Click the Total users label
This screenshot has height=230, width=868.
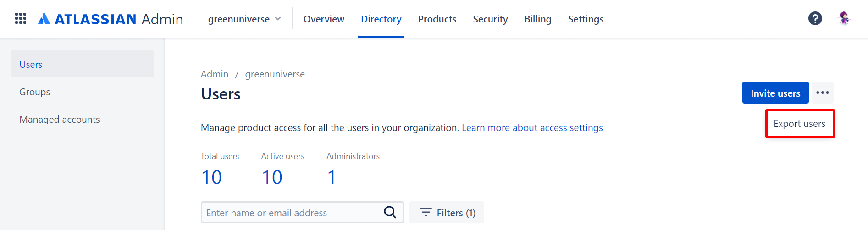[x=220, y=156]
